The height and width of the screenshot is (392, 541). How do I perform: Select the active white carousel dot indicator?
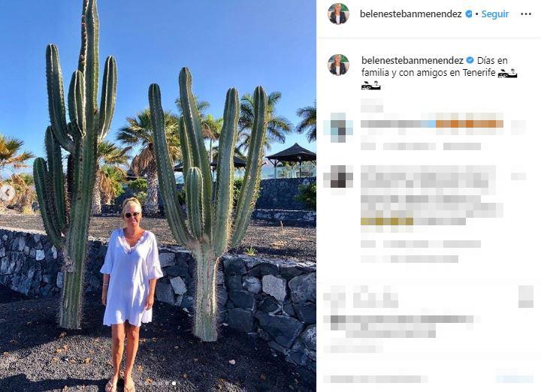[174, 383]
